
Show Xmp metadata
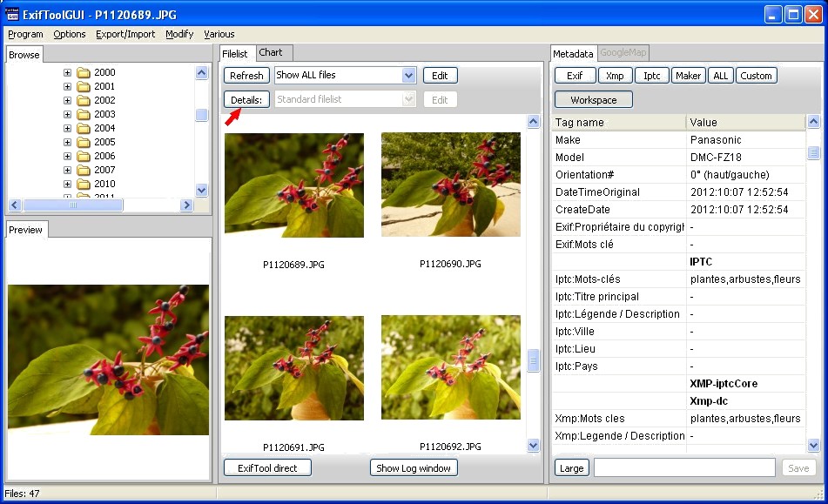pyautogui.click(x=615, y=76)
